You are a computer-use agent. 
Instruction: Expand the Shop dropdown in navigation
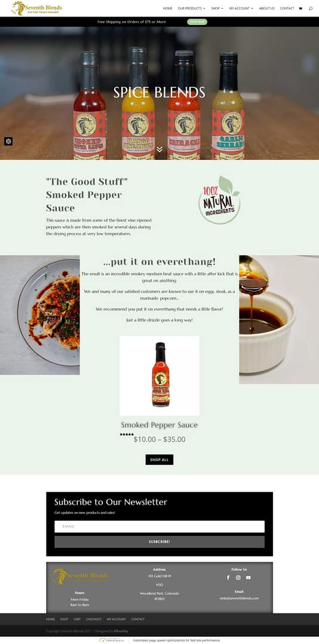pyautogui.click(x=217, y=8)
